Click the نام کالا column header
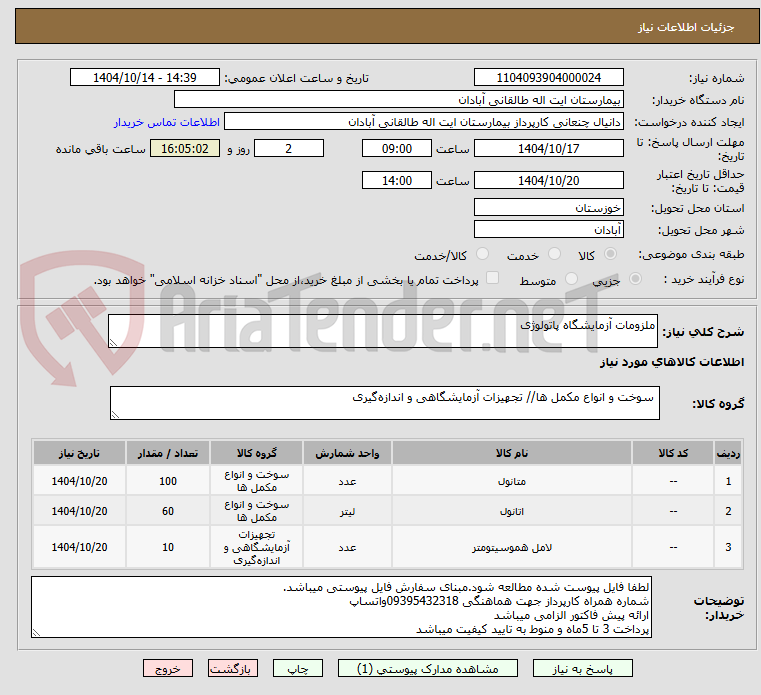The width and height of the screenshot is (761, 695). (x=512, y=453)
